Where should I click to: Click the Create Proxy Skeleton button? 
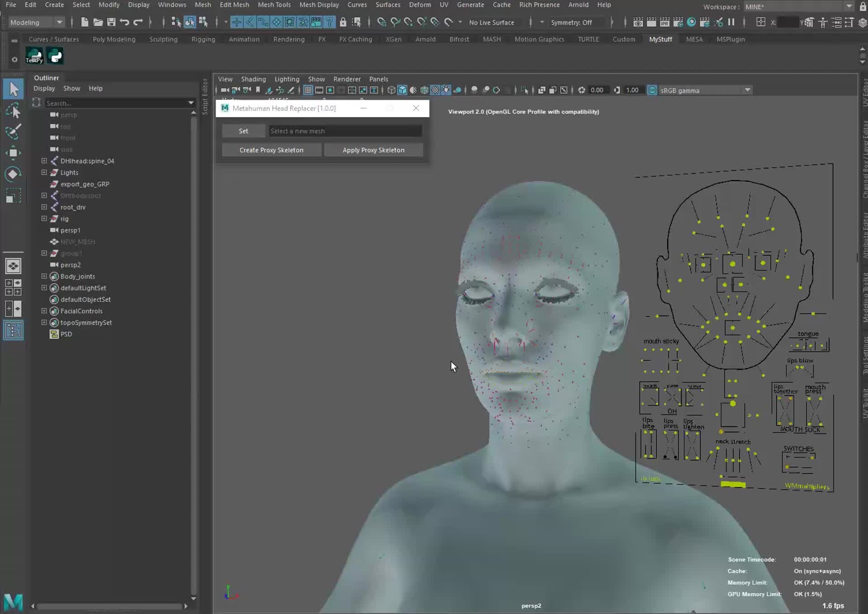point(271,150)
